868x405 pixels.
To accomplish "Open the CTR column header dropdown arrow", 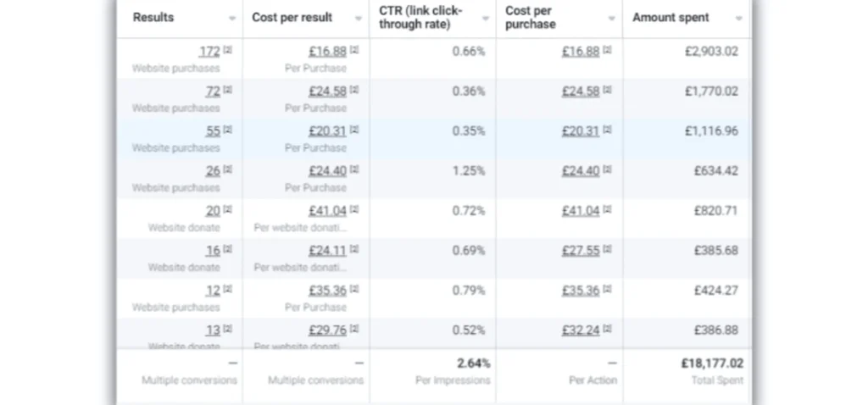I will 486,19.
